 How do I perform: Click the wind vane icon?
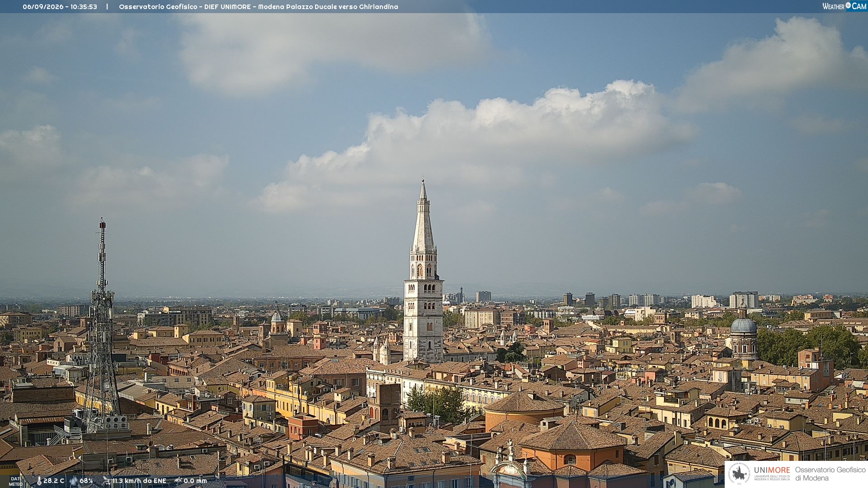click(x=107, y=481)
